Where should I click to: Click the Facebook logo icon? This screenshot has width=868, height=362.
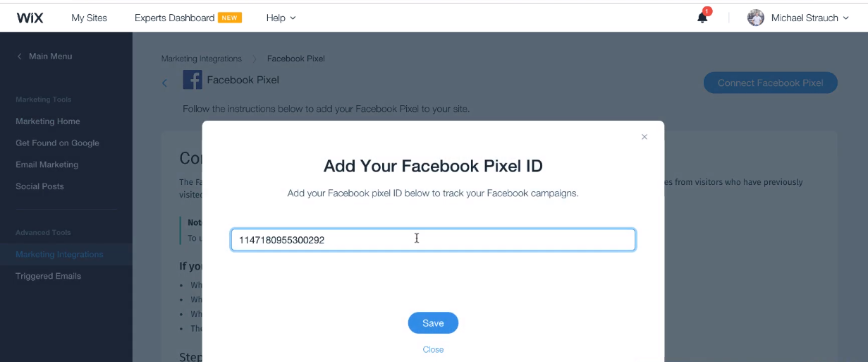pyautogui.click(x=192, y=80)
